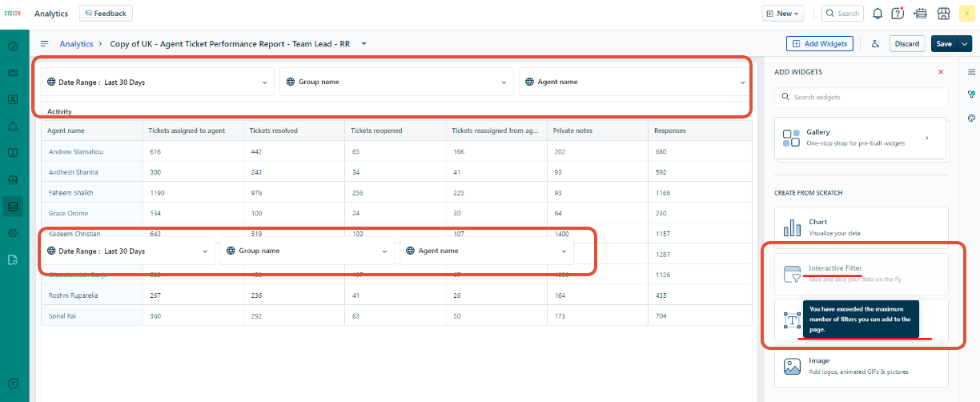Screen dimensions: 980x402
Task: Open the Analytics chart icon in sidebar
Action: [13, 207]
